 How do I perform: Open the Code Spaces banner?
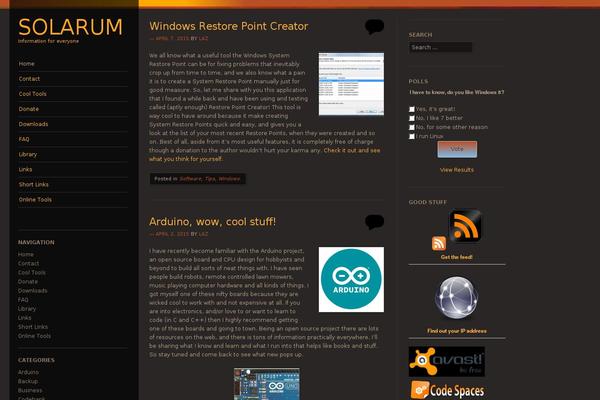point(447,390)
